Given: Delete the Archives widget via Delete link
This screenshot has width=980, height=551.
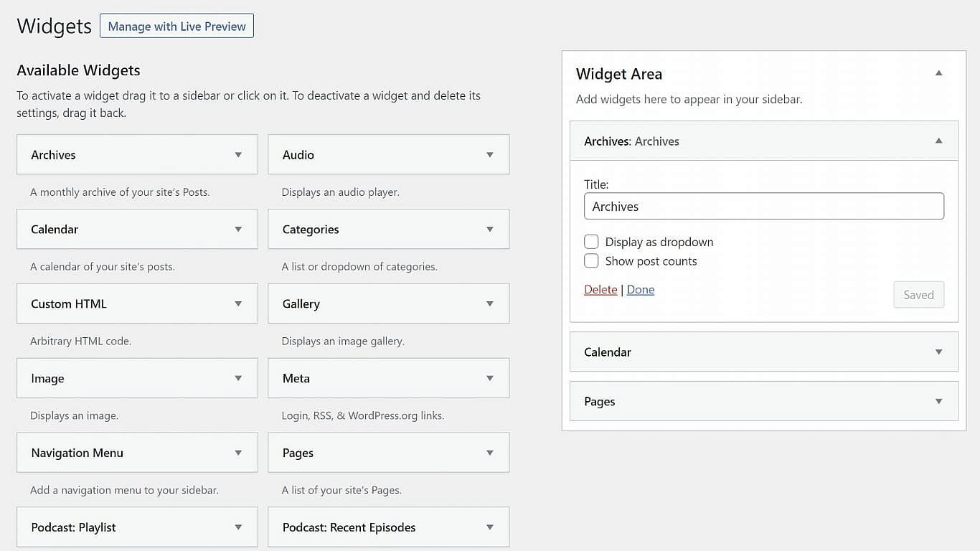Looking at the screenshot, I should point(600,290).
